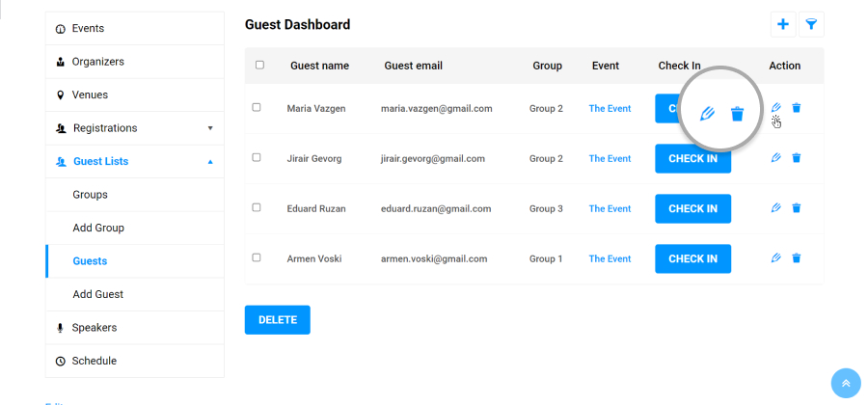
Task: Delete Armen Voski using trash icon
Action: click(x=796, y=257)
